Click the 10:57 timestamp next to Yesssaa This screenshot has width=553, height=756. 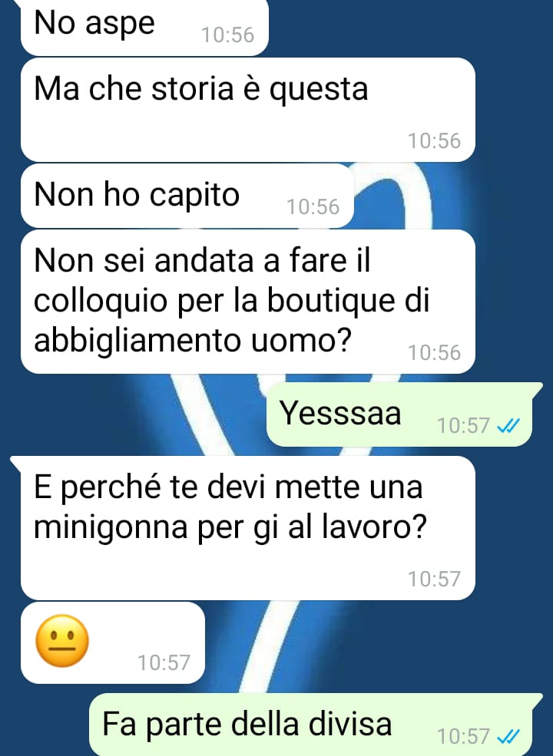coord(463,426)
